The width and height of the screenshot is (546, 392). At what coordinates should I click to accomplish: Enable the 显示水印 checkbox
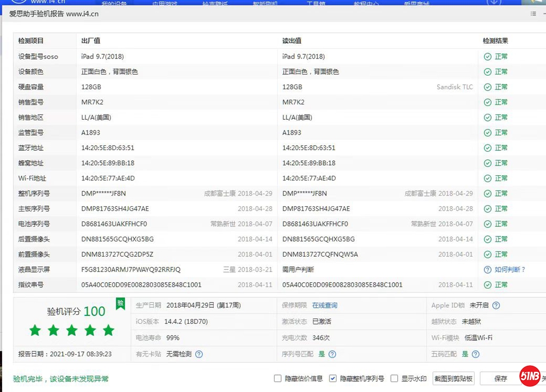tap(394, 379)
